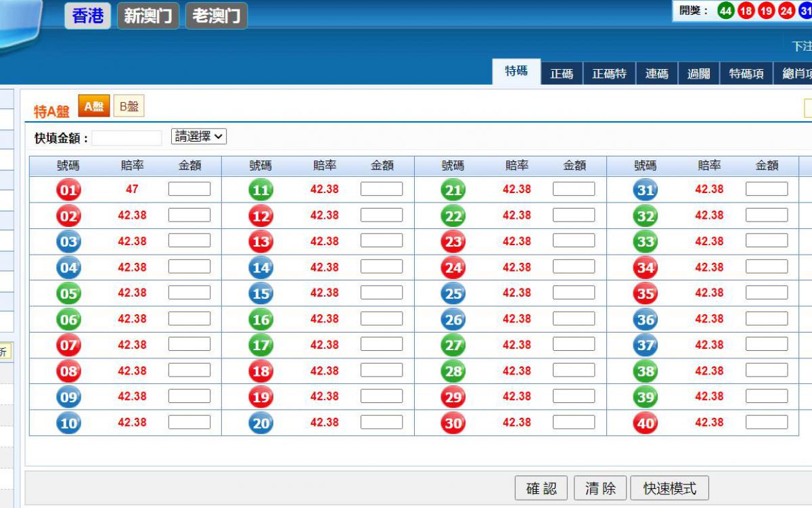812x508 pixels.
Task: Click the green number 17 ball
Action: click(261, 345)
